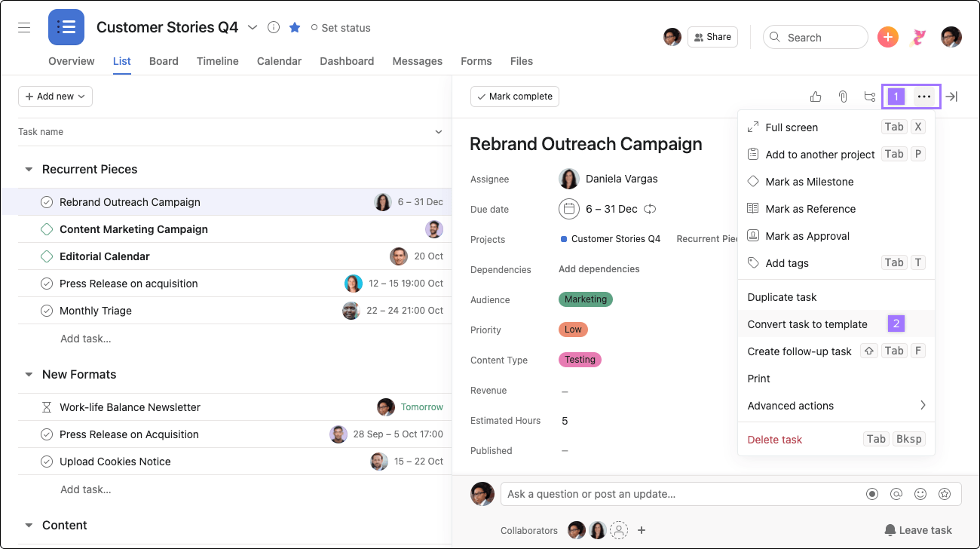Click Add task under Recurrent Pieces

86,339
